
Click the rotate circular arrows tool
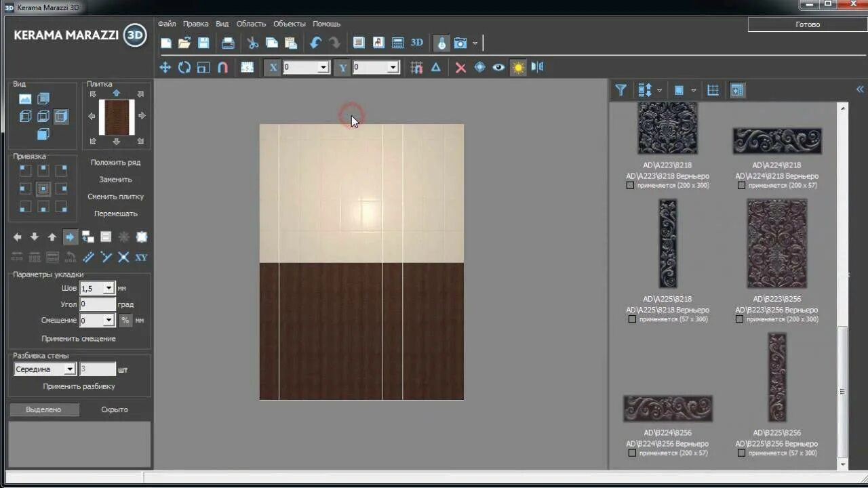click(x=184, y=67)
